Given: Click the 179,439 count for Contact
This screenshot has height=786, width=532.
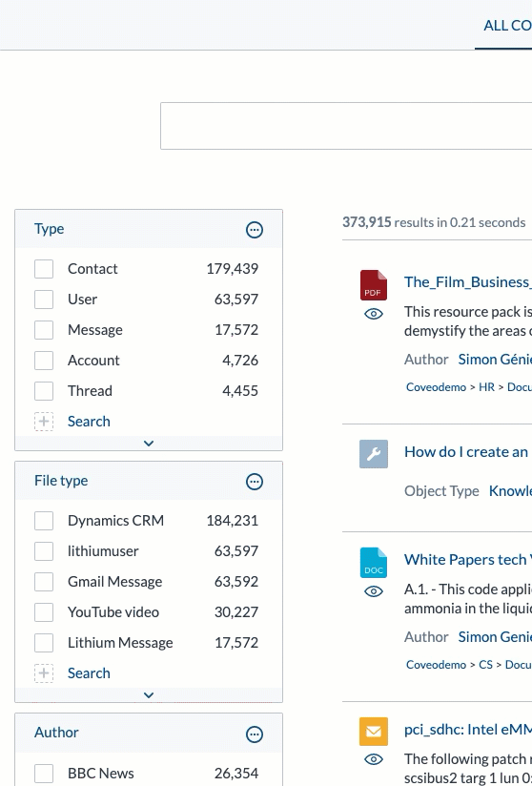Looking at the screenshot, I should [233, 269].
